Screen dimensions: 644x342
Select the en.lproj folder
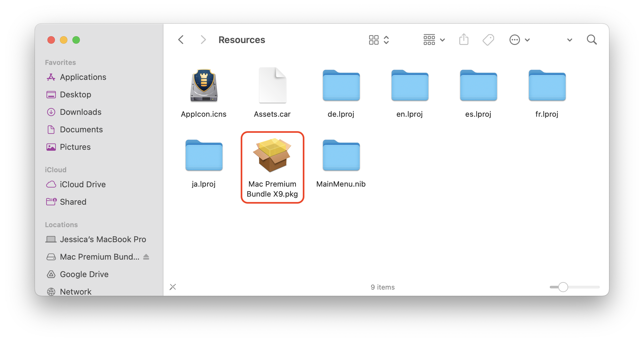[410, 85]
